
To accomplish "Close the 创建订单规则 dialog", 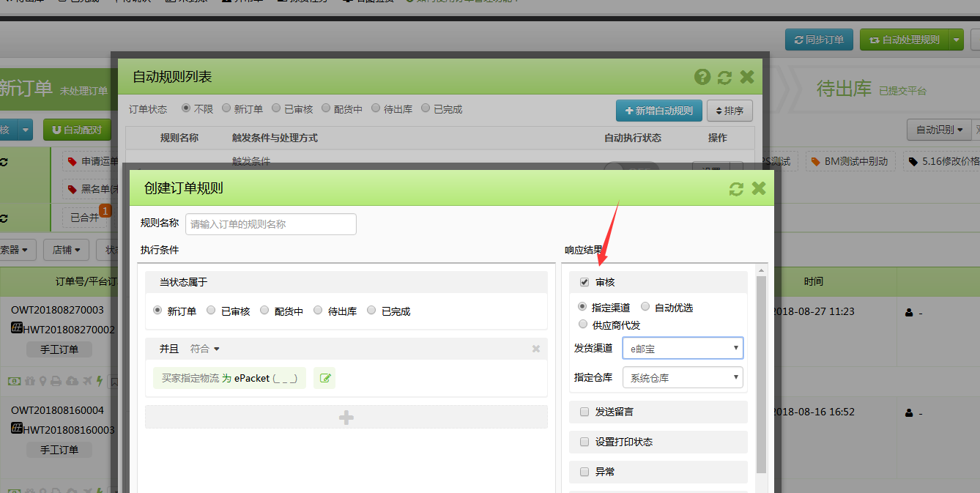I will click(759, 188).
